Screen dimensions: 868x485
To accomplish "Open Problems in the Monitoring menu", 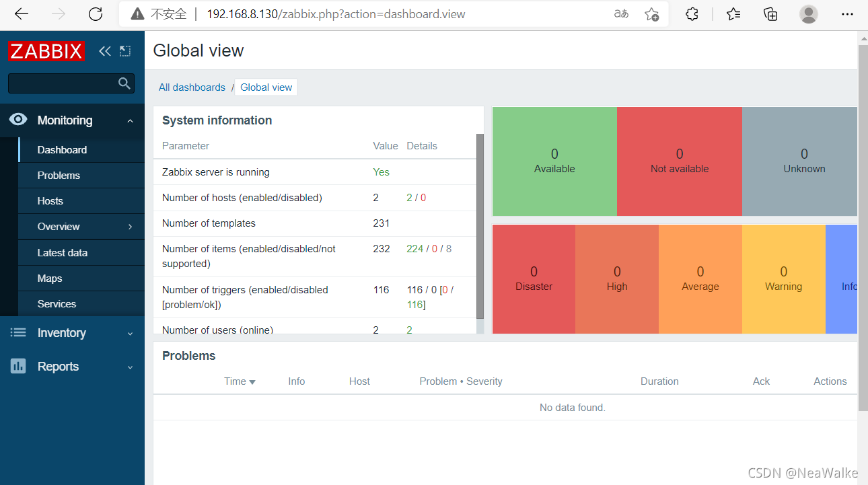I will 81,176.
